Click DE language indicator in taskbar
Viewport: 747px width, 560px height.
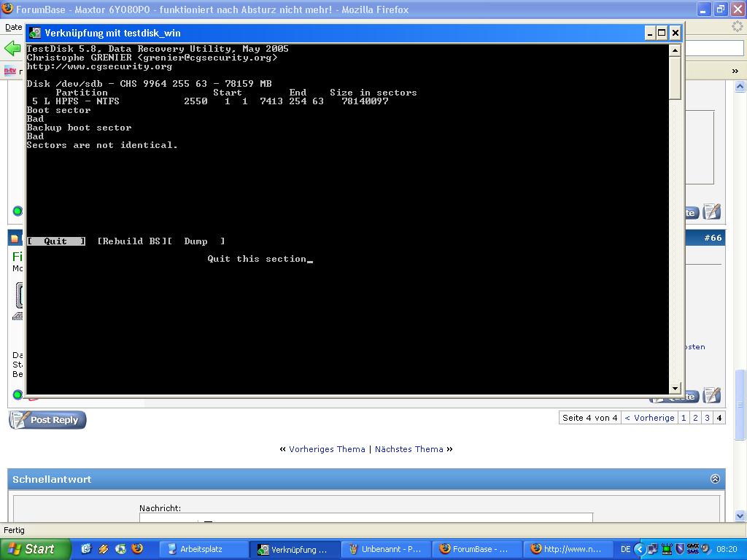(x=625, y=549)
